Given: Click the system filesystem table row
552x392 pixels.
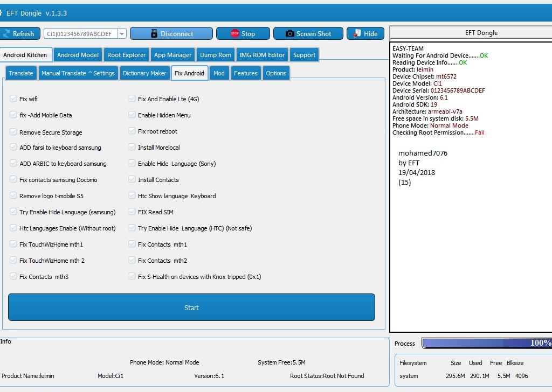Looking at the screenshot, I should 464,376.
